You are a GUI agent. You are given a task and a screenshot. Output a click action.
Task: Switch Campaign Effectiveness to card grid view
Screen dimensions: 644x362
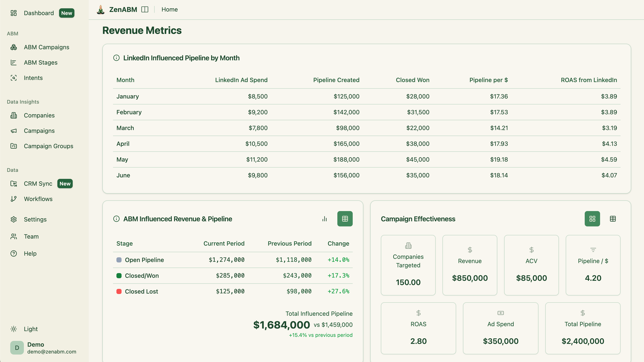click(x=592, y=219)
